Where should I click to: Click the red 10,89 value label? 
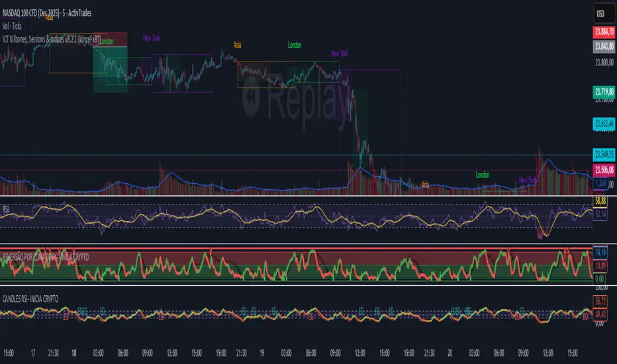[x=600, y=266]
